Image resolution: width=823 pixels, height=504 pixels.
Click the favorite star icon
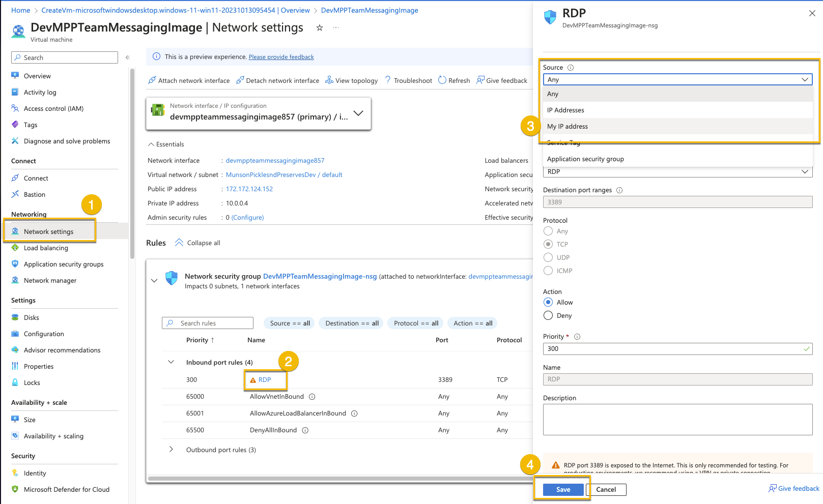point(320,28)
